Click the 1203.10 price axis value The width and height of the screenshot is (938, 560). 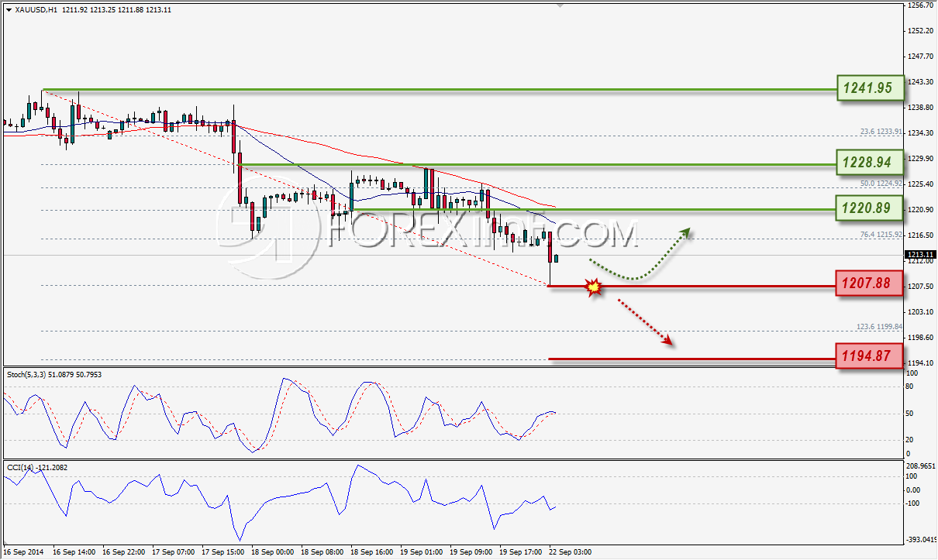(x=920, y=311)
